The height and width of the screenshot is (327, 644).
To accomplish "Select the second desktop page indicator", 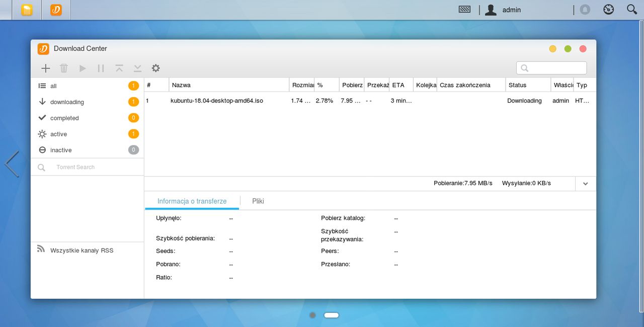I will pos(332,315).
